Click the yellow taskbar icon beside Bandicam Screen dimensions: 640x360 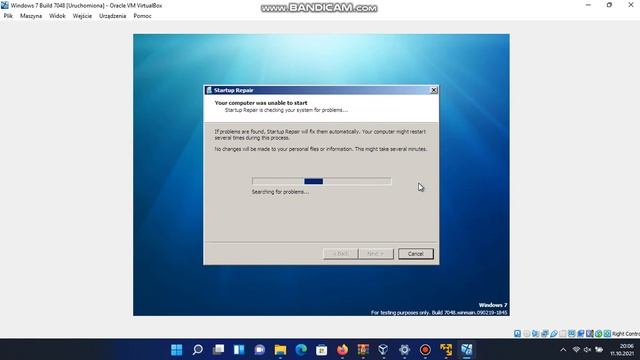[x=446, y=350]
